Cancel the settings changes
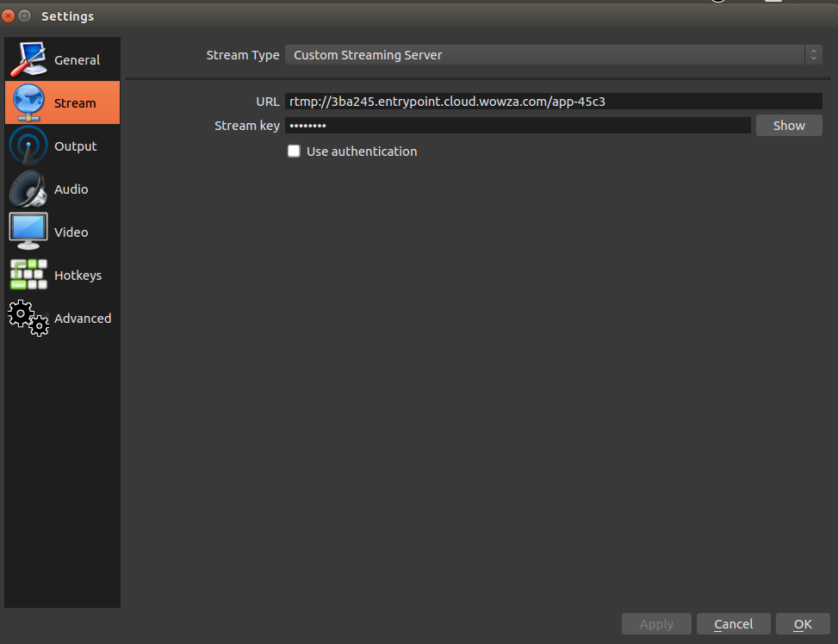 coord(733,624)
